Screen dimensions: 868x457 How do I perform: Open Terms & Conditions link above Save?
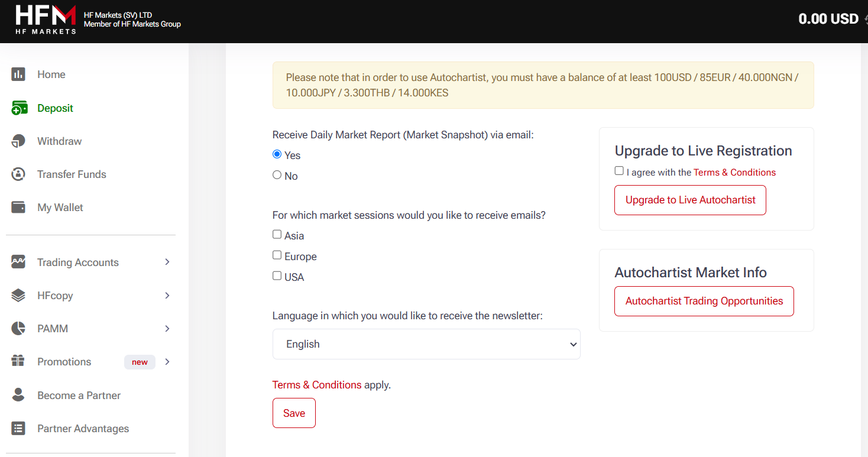click(317, 385)
